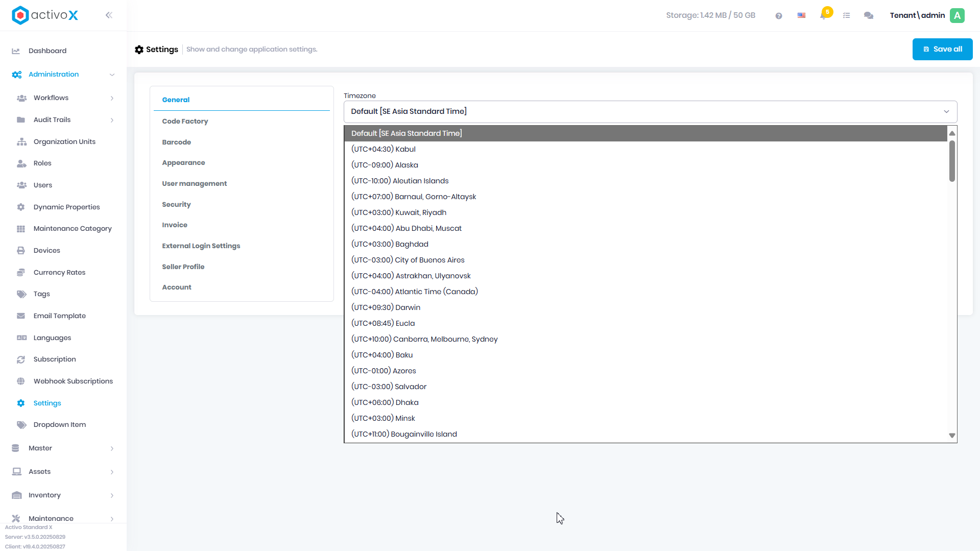Click the Save all button
Viewport: 980px width, 551px height.
(942, 50)
